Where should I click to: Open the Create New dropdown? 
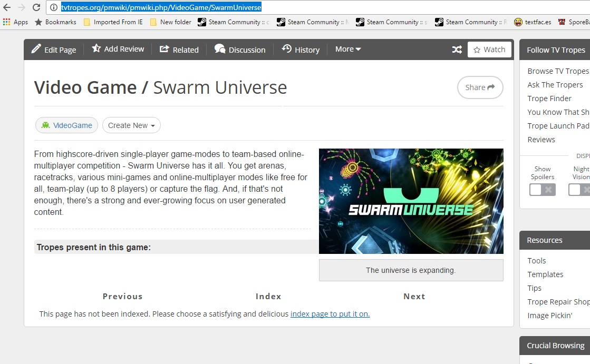click(x=131, y=125)
